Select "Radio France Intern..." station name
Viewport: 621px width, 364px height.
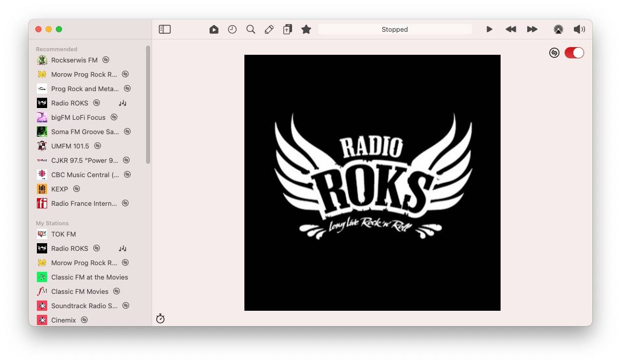click(x=84, y=203)
